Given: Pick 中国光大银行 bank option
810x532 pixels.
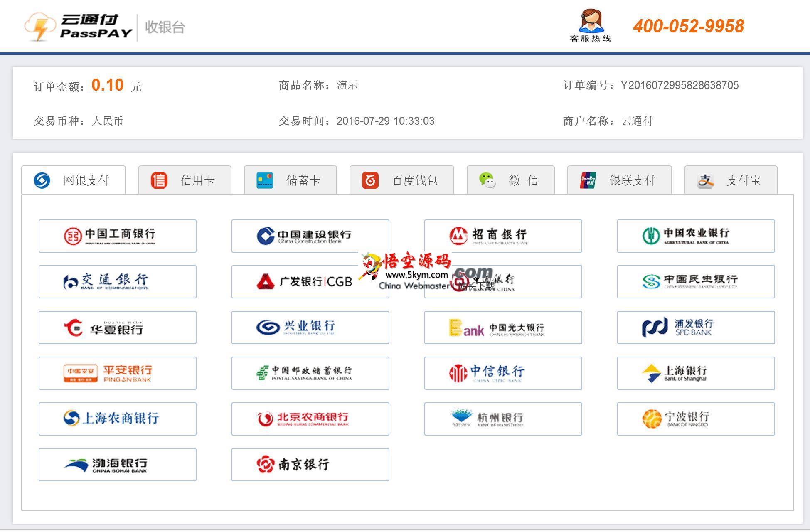Looking at the screenshot, I should pos(503,328).
